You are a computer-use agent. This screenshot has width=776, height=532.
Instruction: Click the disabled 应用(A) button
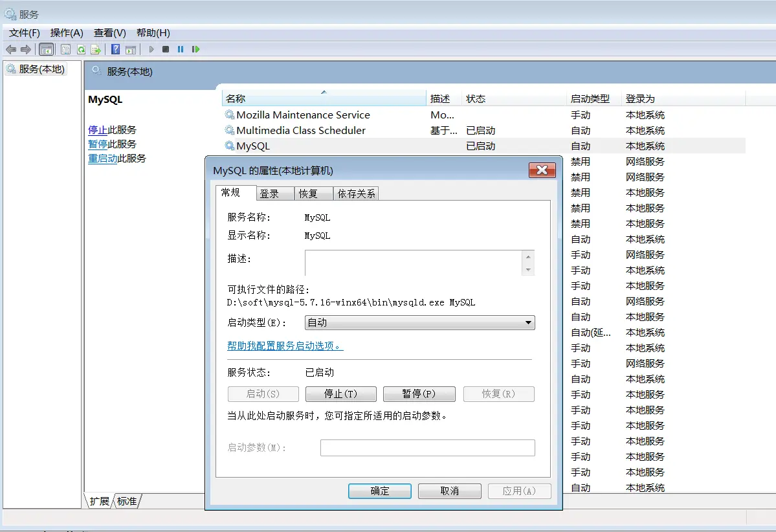point(519,491)
